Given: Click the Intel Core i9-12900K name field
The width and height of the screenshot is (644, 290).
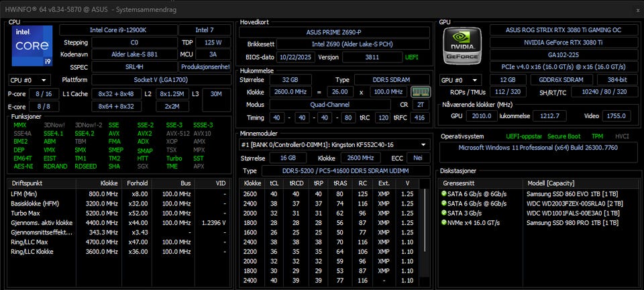Looking at the screenshot, I should point(119,30).
